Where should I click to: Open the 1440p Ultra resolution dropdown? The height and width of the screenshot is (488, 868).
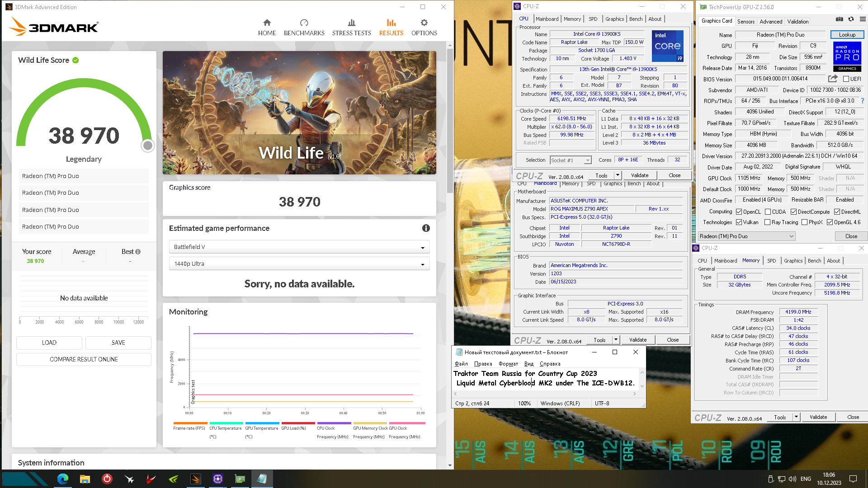(x=299, y=263)
